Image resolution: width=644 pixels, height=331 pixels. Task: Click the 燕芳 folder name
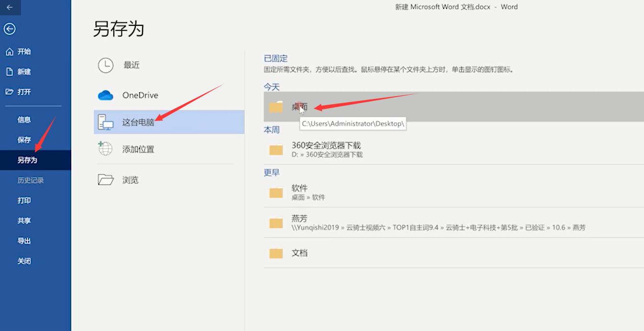tap(300, 219)
